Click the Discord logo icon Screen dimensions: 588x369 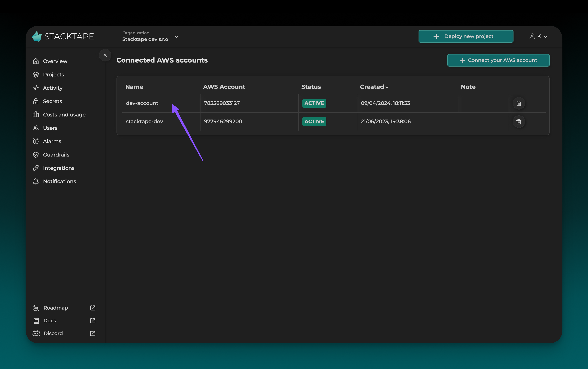36,333
